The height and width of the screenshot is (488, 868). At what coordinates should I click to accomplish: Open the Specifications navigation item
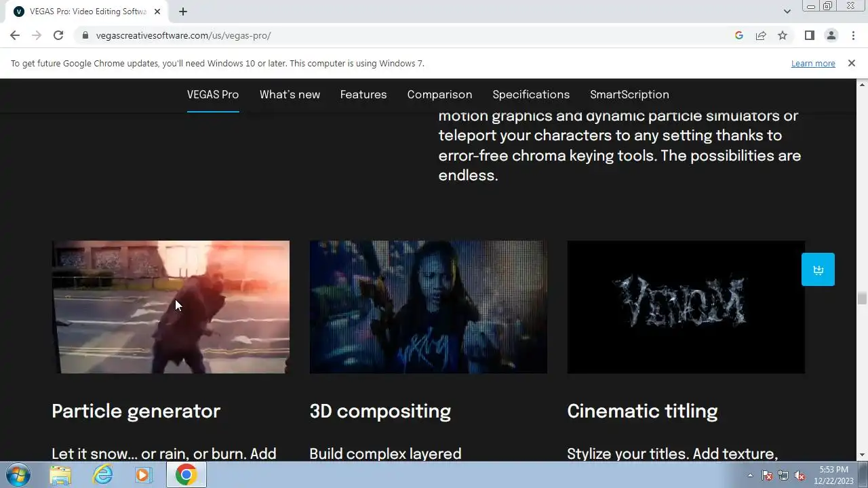click(x=531, y=94)
